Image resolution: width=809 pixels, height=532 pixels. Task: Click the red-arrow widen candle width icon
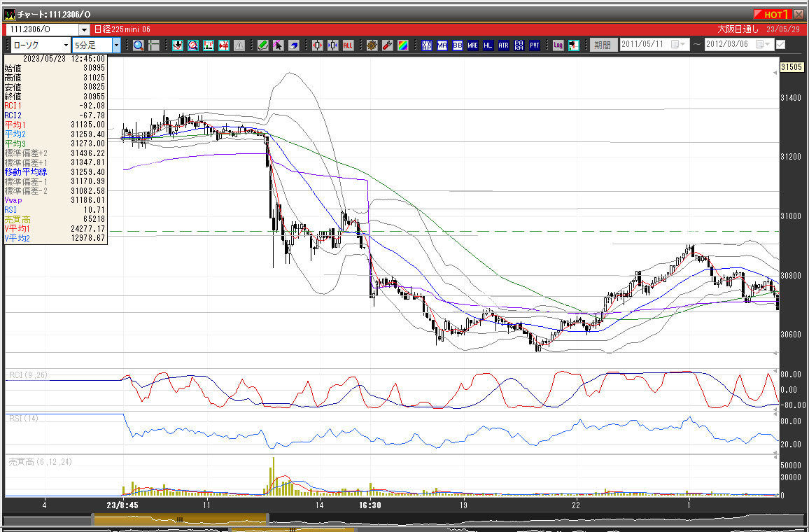tap(318, 45)
